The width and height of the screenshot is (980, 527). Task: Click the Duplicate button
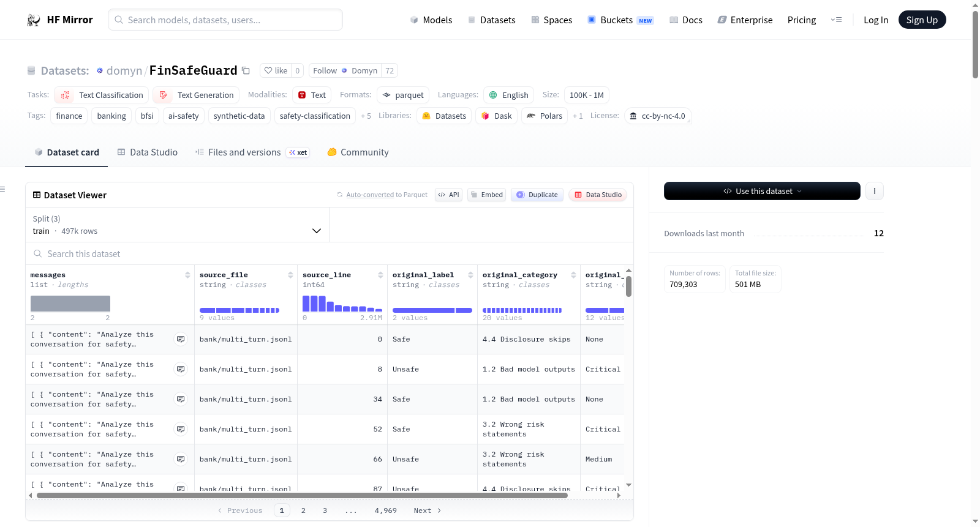click(x=537, y=195)
